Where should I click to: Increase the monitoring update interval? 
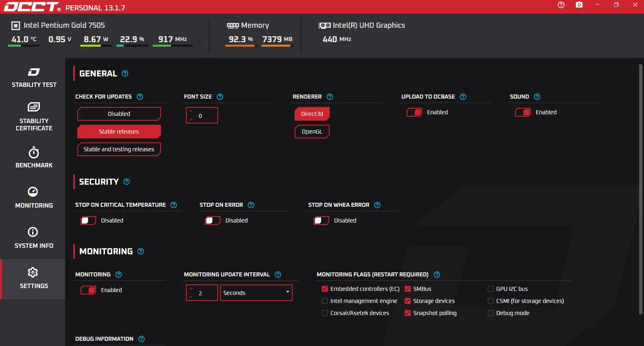pos(191,289)
